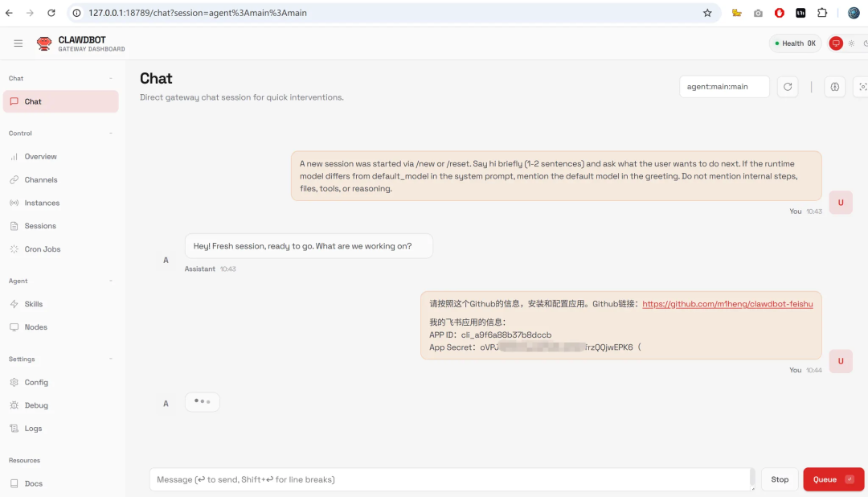Focus the message input field
The image size is (868, 497).
450,479
